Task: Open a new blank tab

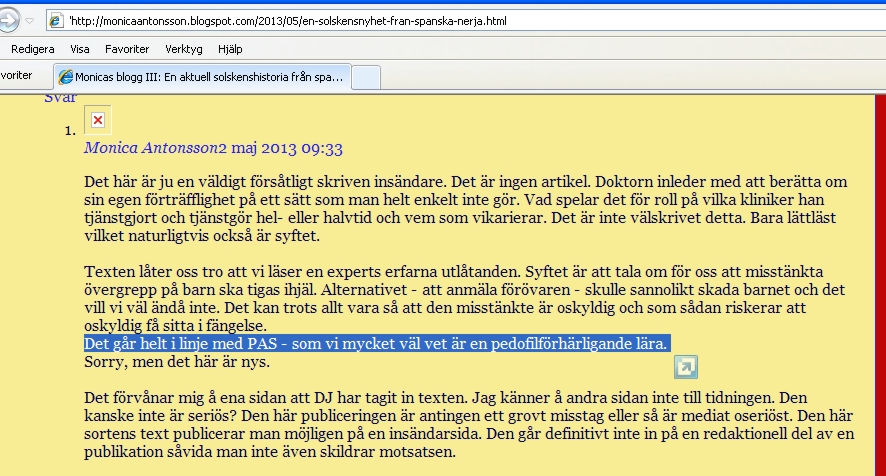Action: click(366, 77)
